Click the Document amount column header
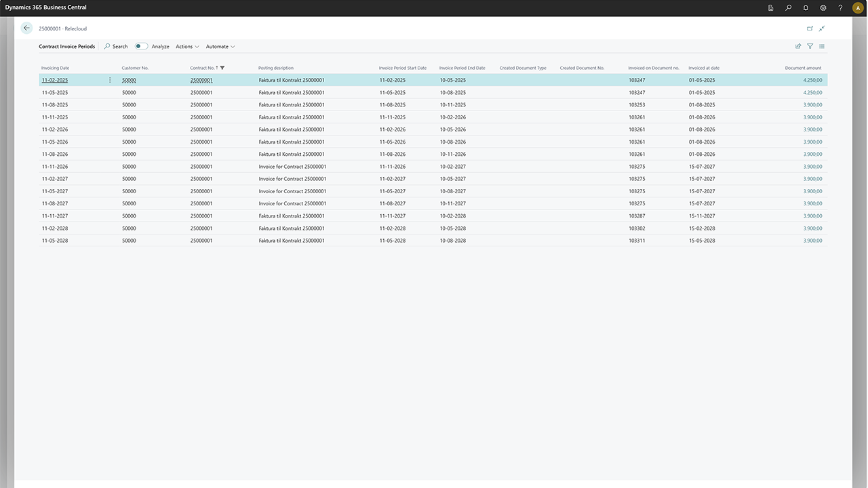 coord(803,68)
